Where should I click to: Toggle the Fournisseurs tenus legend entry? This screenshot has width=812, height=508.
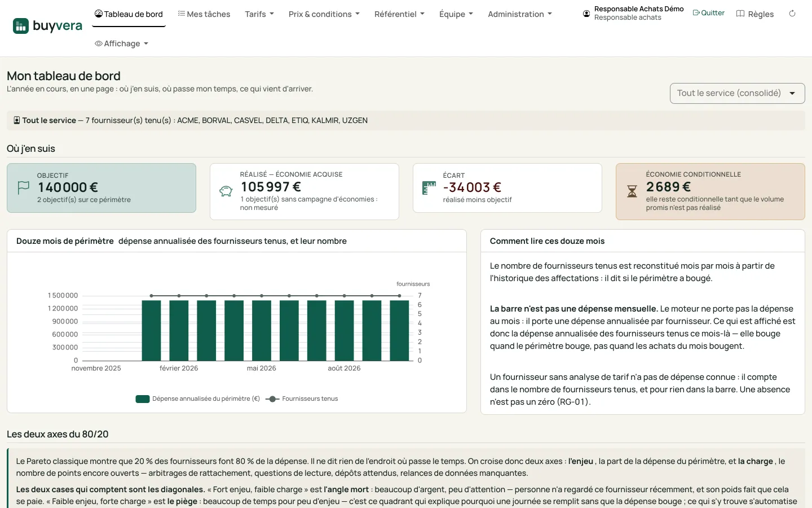302,399
